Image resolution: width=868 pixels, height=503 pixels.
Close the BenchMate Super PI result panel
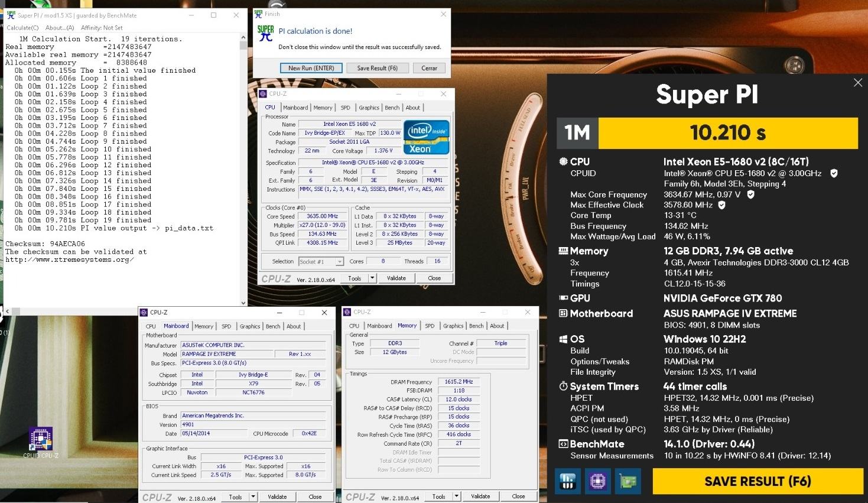pos(858,83)
